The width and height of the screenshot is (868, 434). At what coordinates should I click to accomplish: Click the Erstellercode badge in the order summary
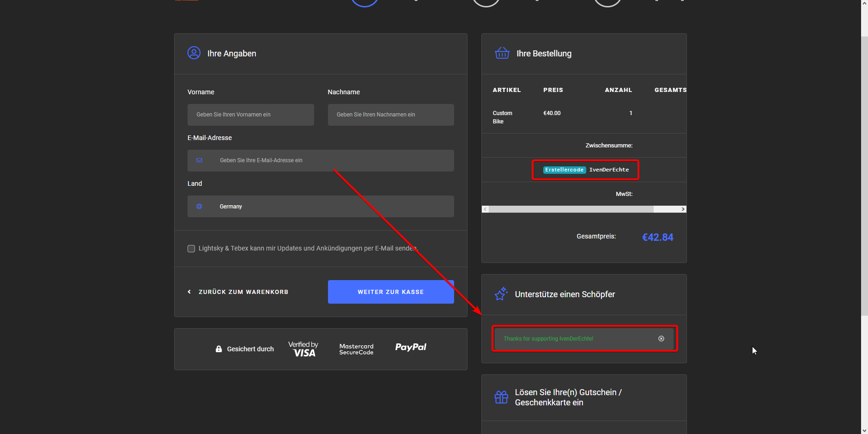(x=564, y=170)
